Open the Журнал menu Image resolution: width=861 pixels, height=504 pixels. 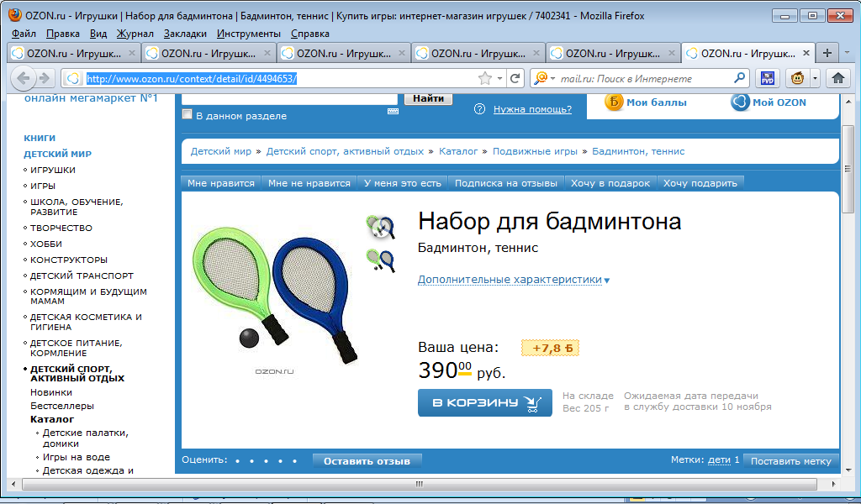tap(135, 34)
